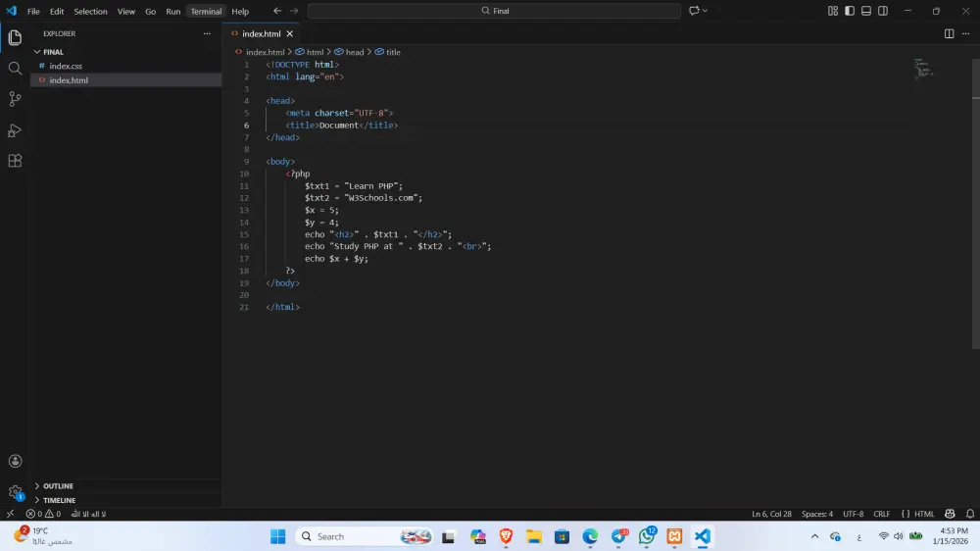Toggle the primary side bar
This screenshot has height=551, width=980.
point(850,11)
